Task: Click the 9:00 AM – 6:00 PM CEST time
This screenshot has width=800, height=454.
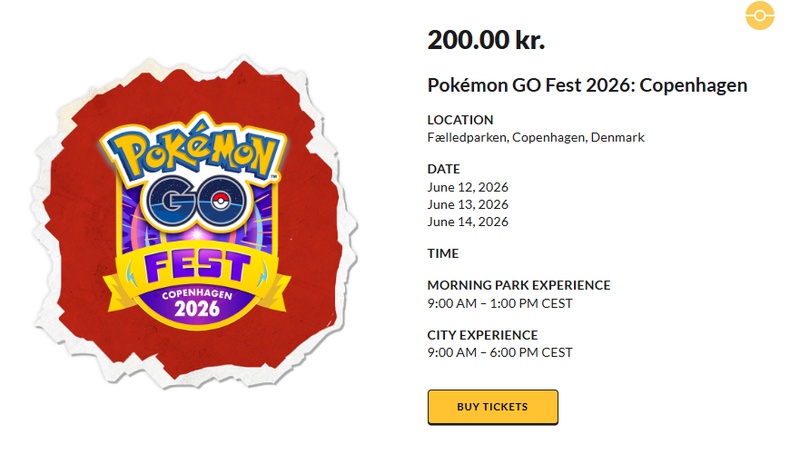Action: [x=499, y=352]
